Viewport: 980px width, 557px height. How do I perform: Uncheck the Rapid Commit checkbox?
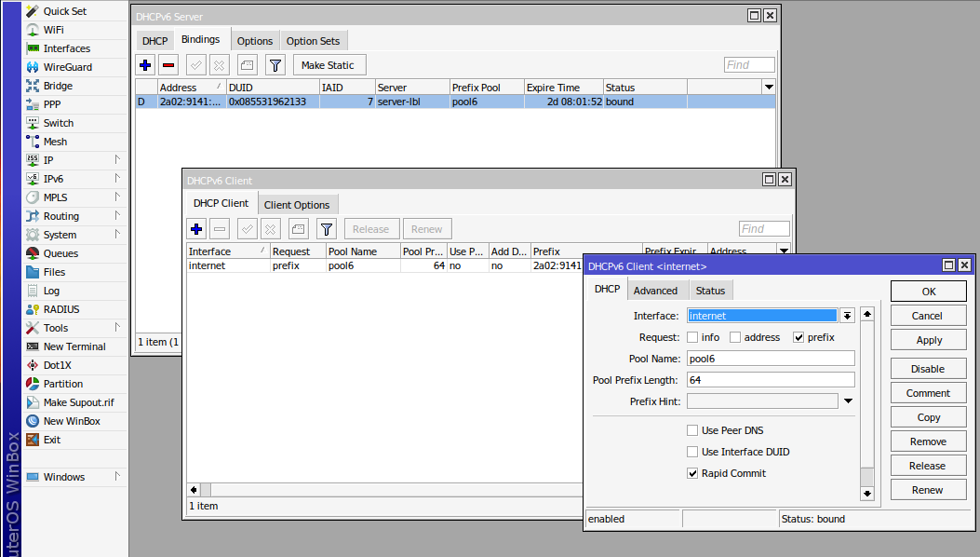click(692, 473)
